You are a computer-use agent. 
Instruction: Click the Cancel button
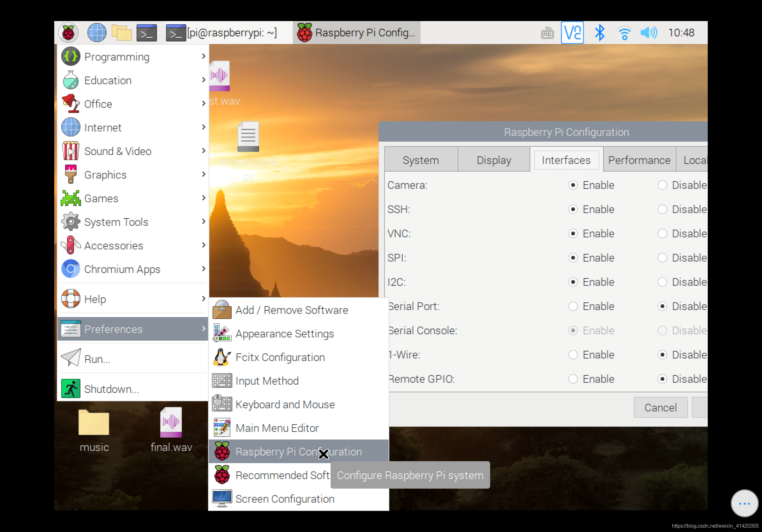click(661, 407)
